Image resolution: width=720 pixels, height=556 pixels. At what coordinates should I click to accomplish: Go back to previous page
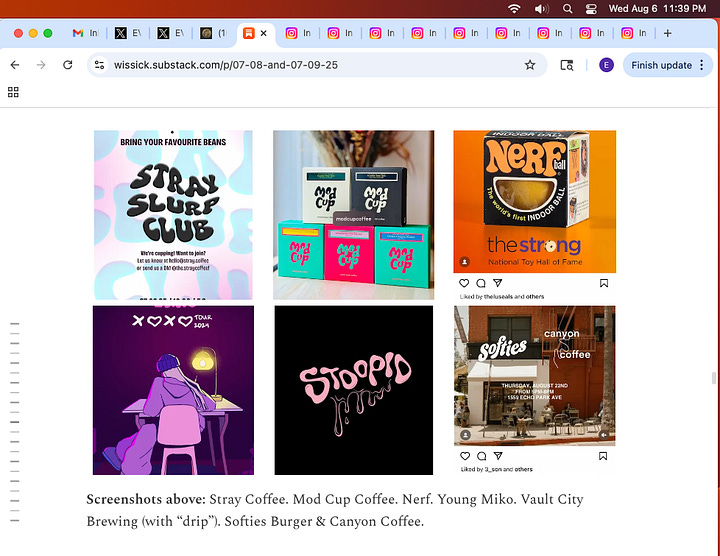(15, 65)
